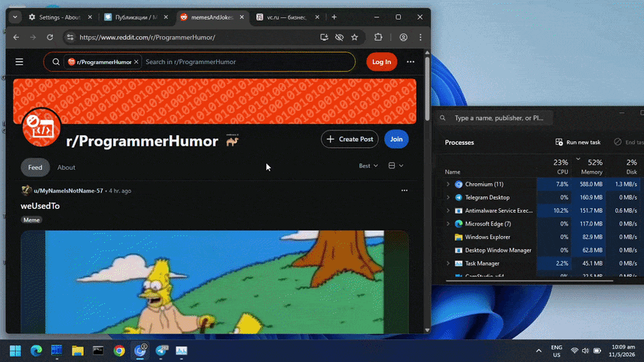Select the About tab

[x=66, y=167]
